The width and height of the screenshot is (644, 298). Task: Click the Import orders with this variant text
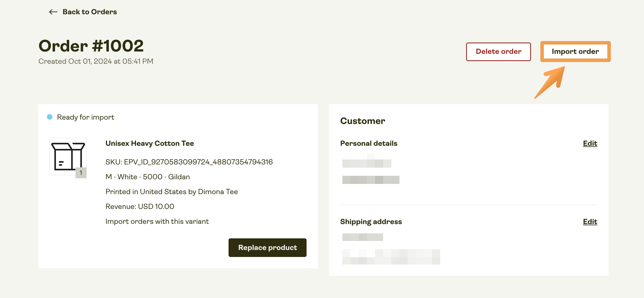[x=157, y=221]
